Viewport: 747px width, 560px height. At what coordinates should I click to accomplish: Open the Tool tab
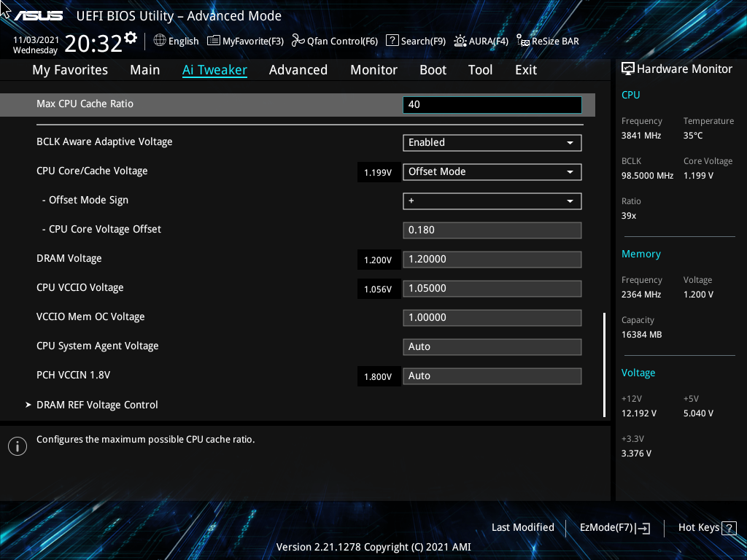click(x=480, y=70)
